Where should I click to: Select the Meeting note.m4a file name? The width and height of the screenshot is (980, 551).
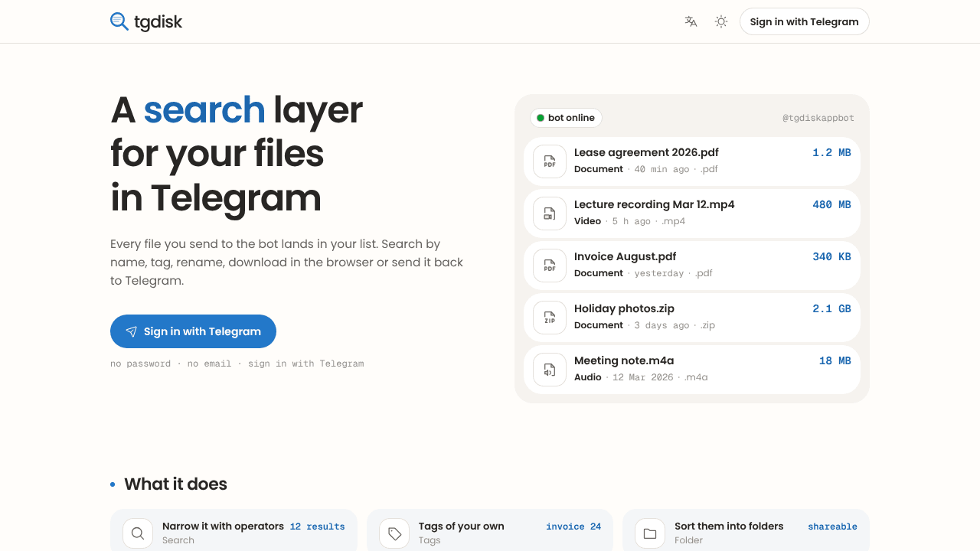click(x=624, y=360)
